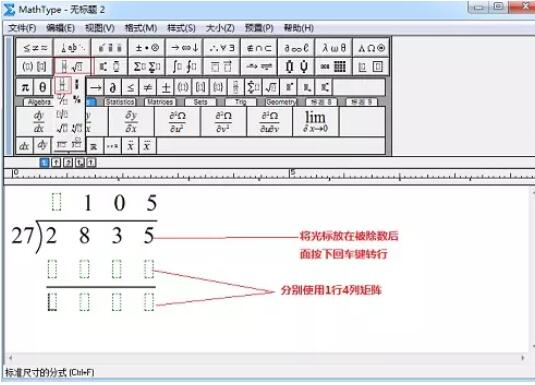Image resolution: width=535 pixels, height=385 pixels.
Task: Switch to the Statistics tab
Action: pyautogui.click(x=120, y=102)
